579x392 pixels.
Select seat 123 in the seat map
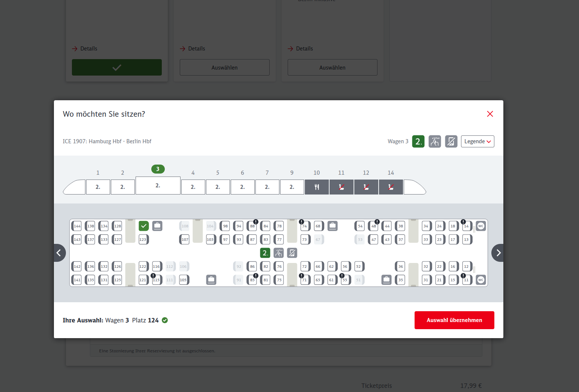[143, 239]
